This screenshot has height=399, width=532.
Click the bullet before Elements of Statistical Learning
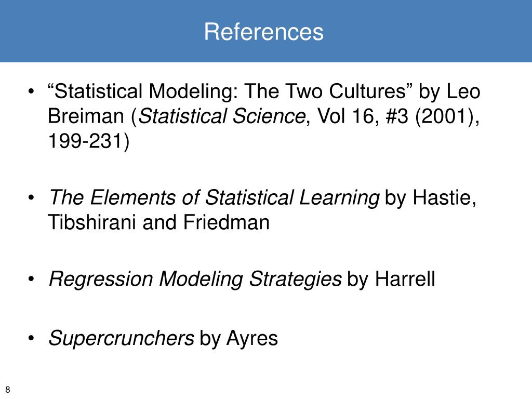pyautogui.click(x=31, y=197)
